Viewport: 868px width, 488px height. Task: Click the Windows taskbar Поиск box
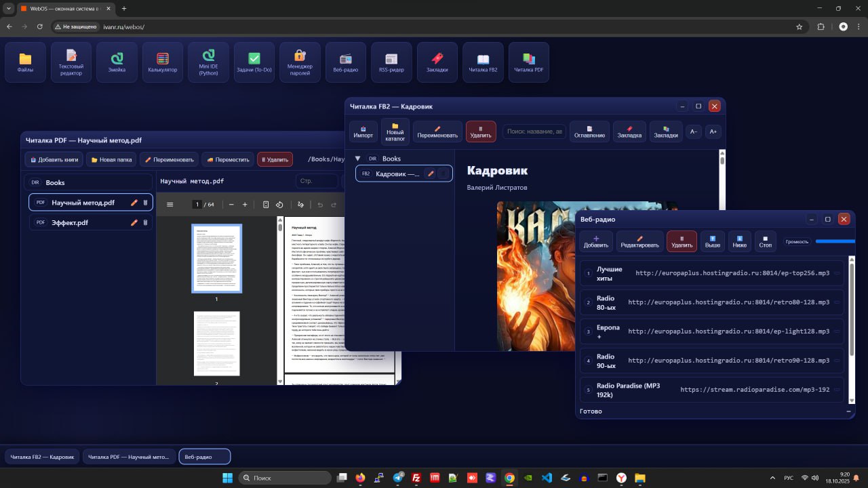tap(285, 478)
